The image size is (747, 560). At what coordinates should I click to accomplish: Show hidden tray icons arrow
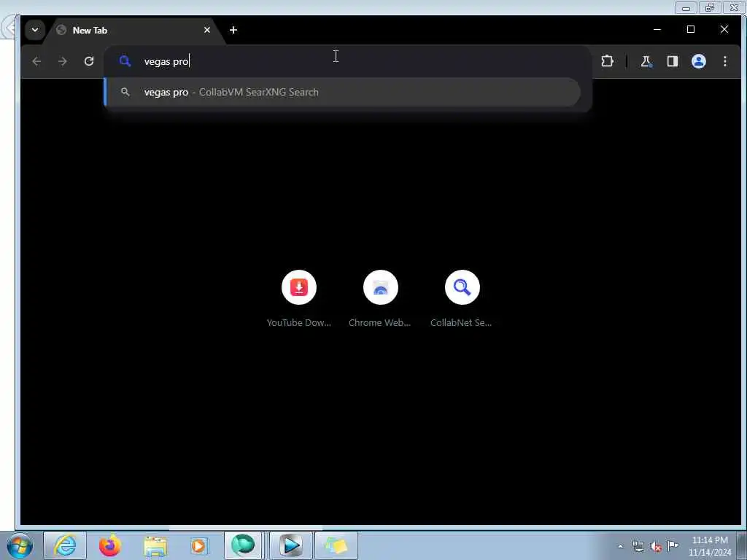(x=620, y=546)
